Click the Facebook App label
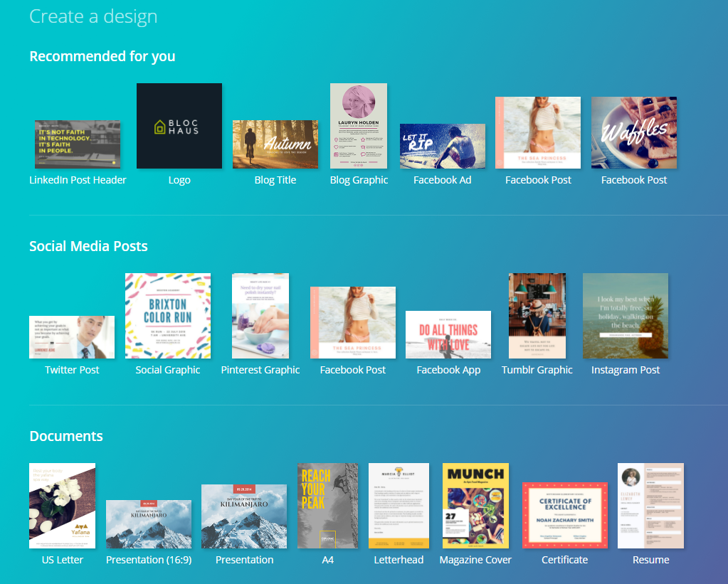The width and height of the screenshot is (728, 584). 448,370
